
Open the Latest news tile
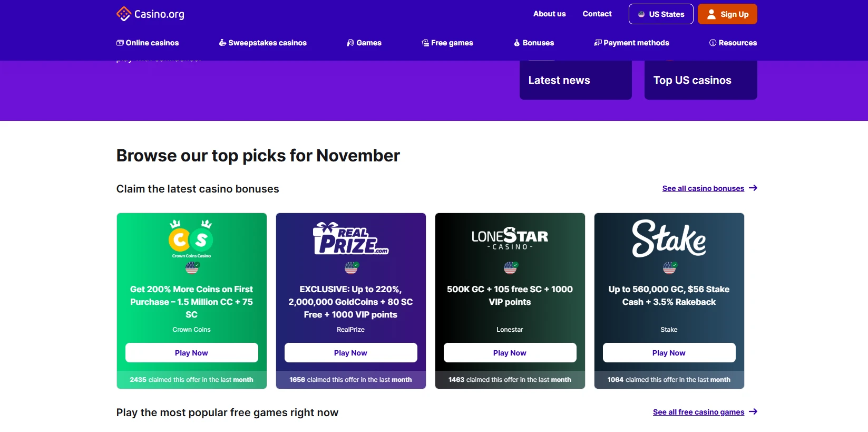(x=576, y=80)
